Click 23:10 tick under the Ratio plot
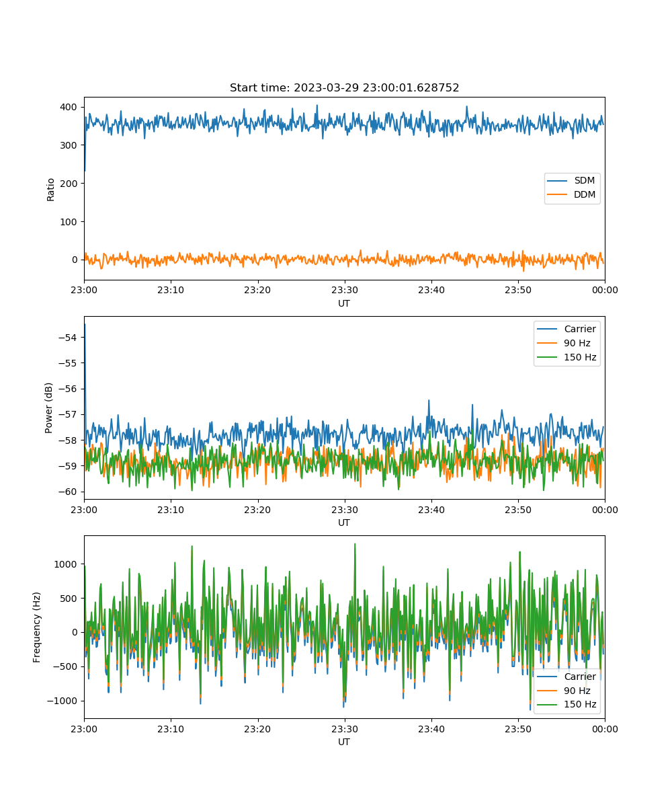This screenshot has height=807, width=672. pos(171,291)
